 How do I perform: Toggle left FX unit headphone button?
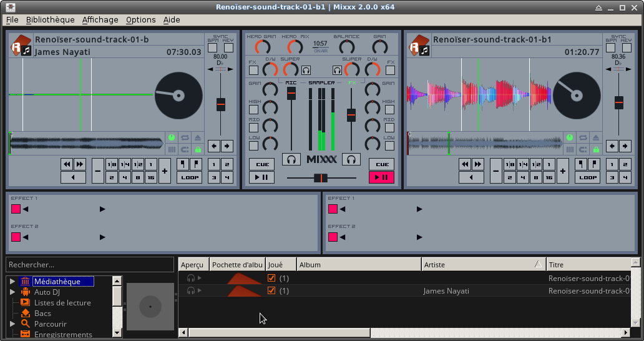coord(306,70)
